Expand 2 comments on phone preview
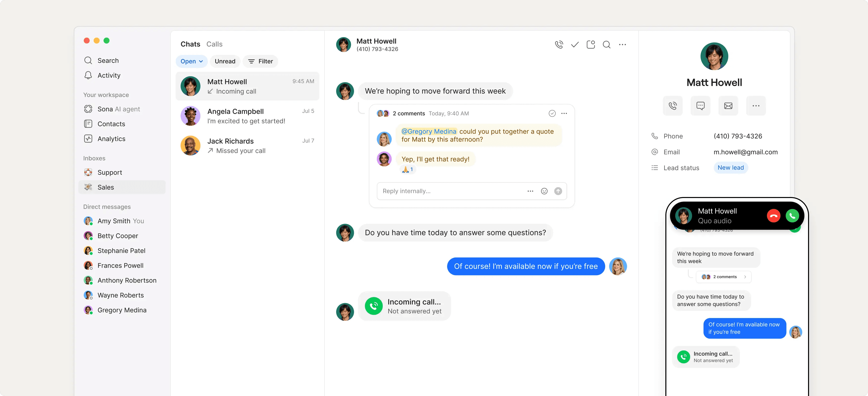 click(723, 277)
